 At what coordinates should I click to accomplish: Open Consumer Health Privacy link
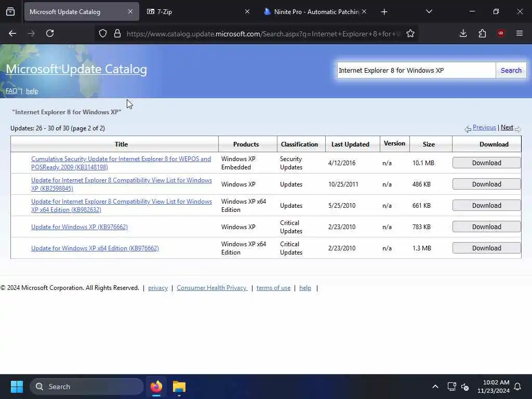tap(212, 288)
